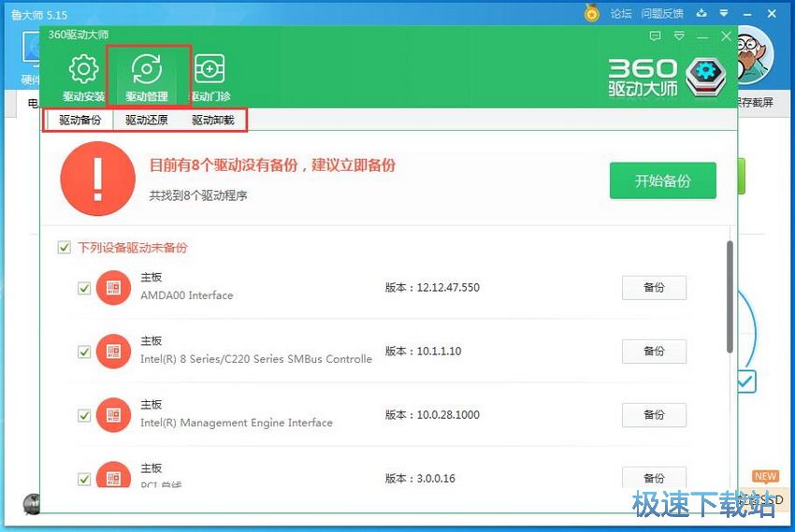Open the 360驱动大师 feedback chat icon
This screenshot has height=532, width=795.
pyautogui.click(x=655, y=36)
